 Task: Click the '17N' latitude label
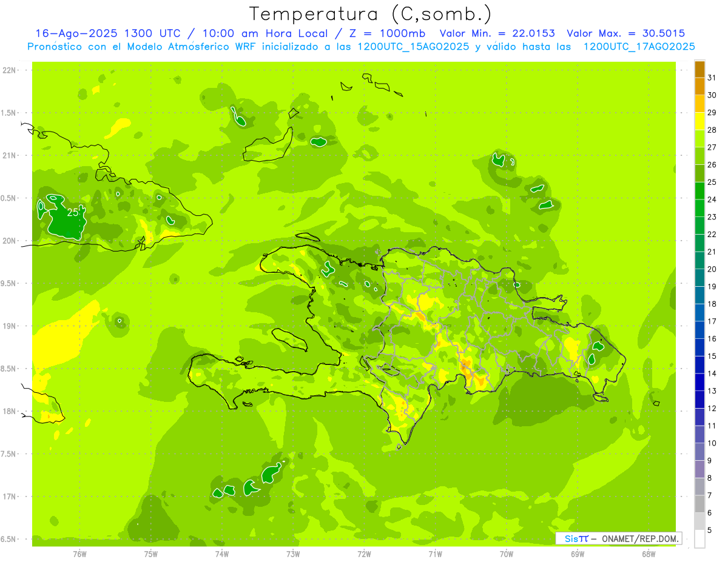(9, 497)
